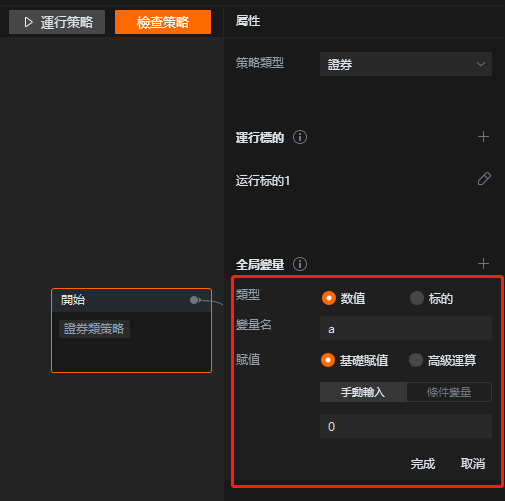The height and width of the screenshot is (501, 505).
Task: Click the play icon in 運行策略
Action: 28,22
